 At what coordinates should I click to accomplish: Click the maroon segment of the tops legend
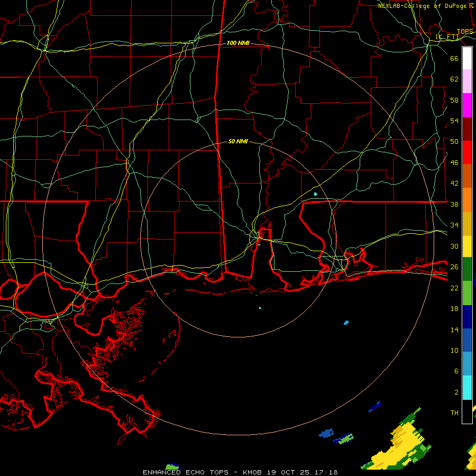467,129
